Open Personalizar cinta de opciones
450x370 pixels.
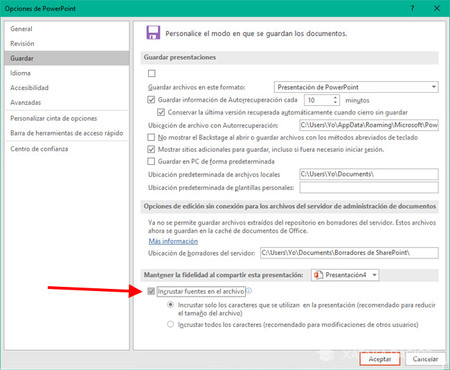67,118
